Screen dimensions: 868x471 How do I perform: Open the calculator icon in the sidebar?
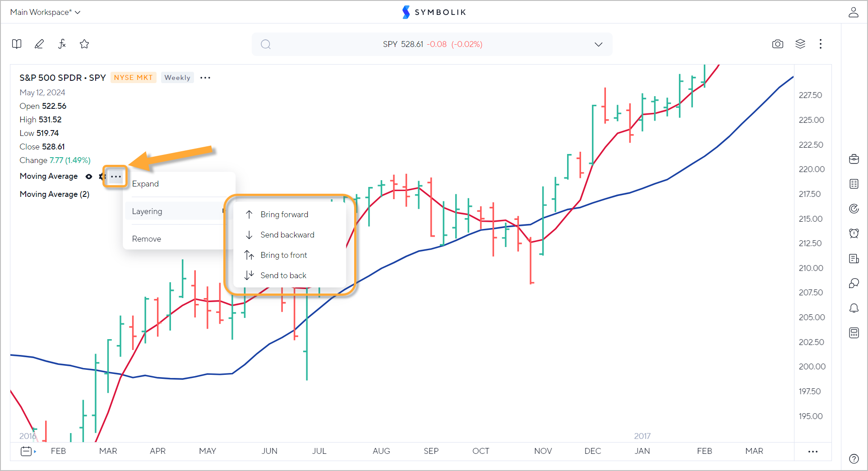pyautogui.click(x=854, y=333)
